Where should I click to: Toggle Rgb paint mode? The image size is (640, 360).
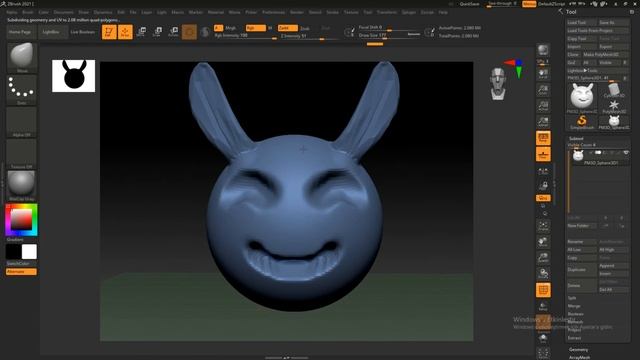[256, 28]
